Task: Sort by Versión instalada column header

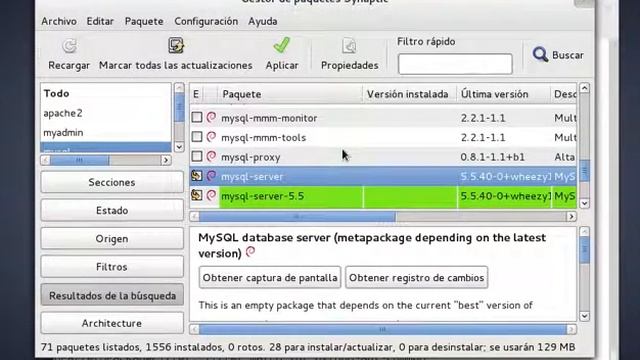Action: 409,94
